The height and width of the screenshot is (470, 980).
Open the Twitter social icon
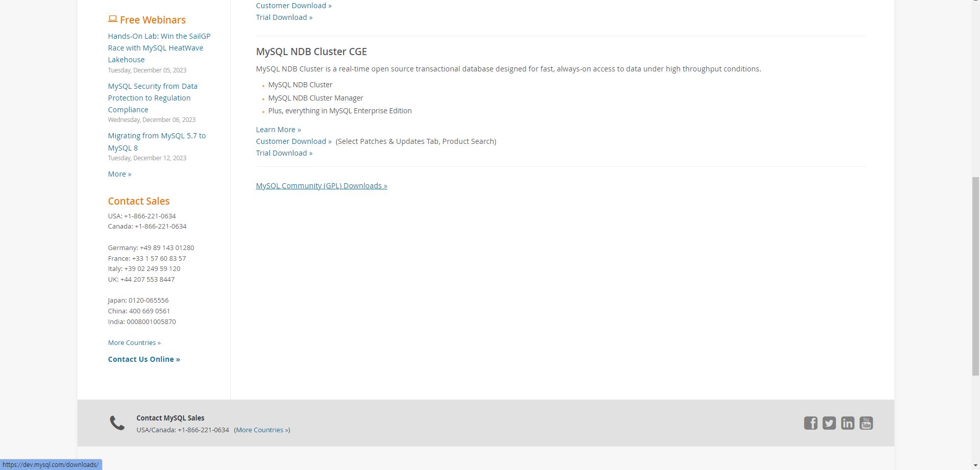(x=829, y=423)
